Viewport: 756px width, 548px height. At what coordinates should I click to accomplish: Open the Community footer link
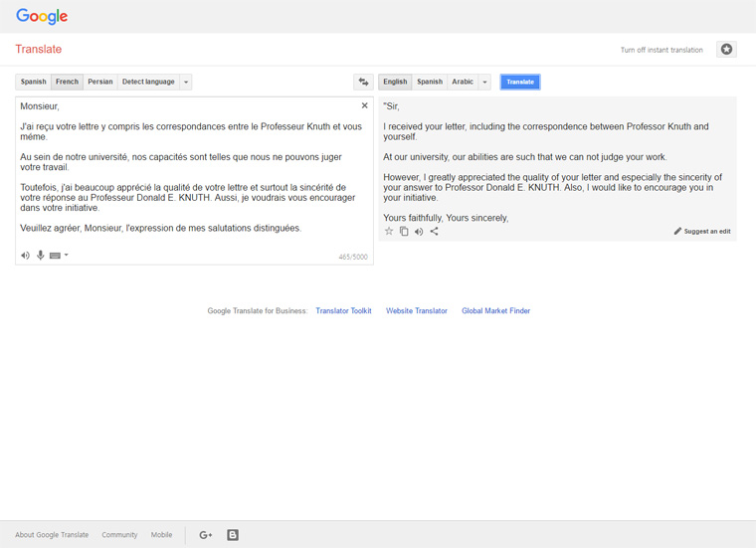click(x=119, y=535)
